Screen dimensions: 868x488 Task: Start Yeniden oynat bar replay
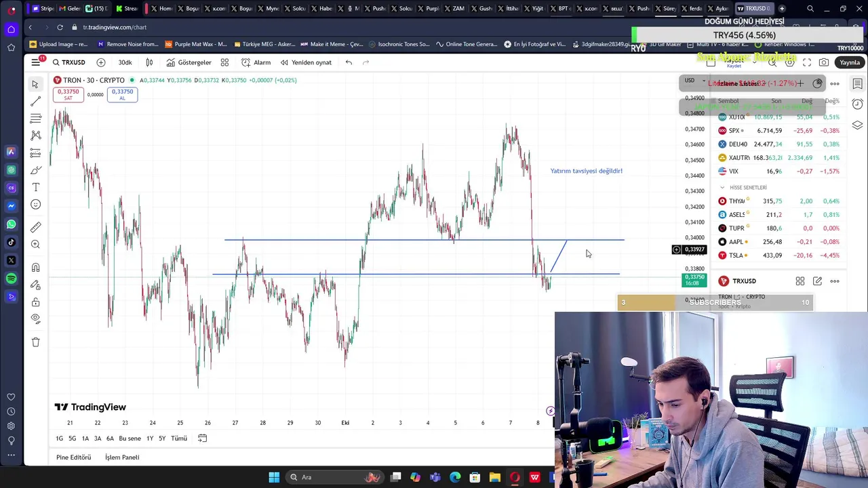[307, 62]
